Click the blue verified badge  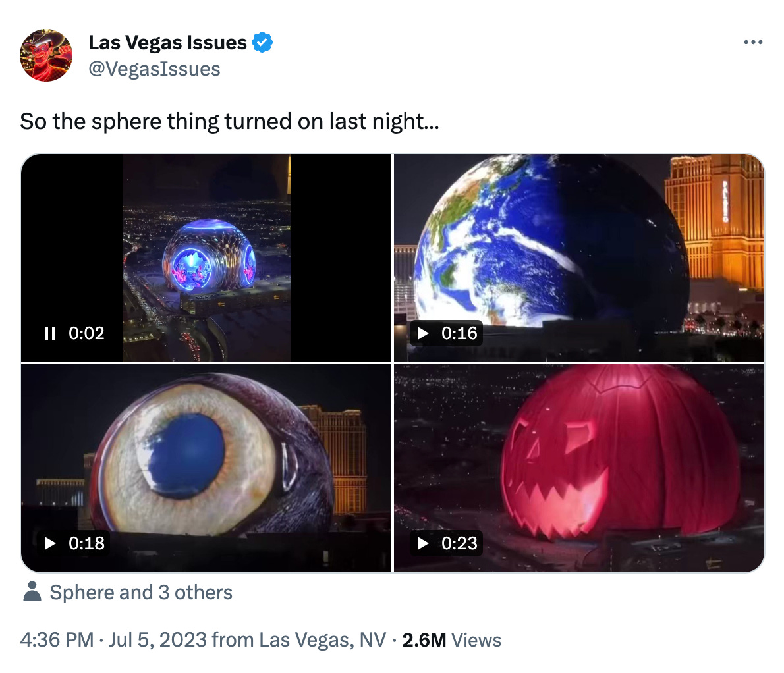[x=262, y=42]
